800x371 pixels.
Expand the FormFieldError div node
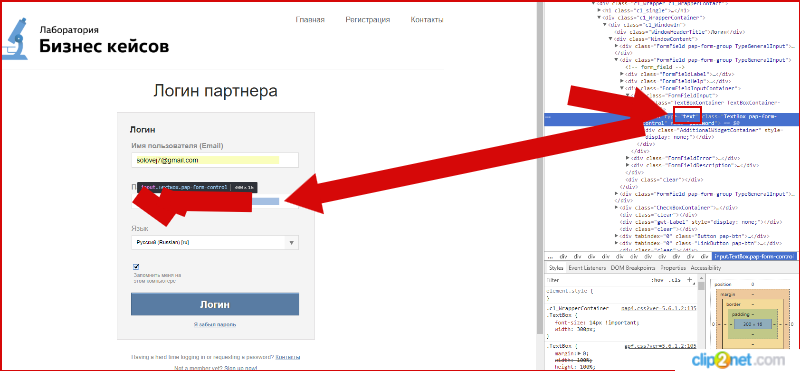point(628,159)
